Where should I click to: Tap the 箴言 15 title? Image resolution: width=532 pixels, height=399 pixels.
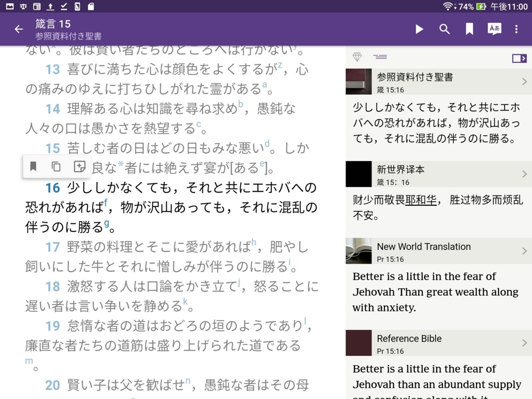click(x=53, y=24)
